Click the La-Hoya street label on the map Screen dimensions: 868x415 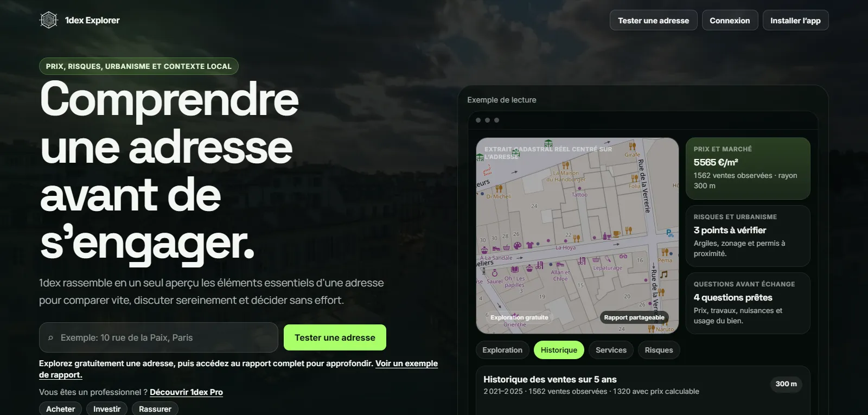click(565, 247)
